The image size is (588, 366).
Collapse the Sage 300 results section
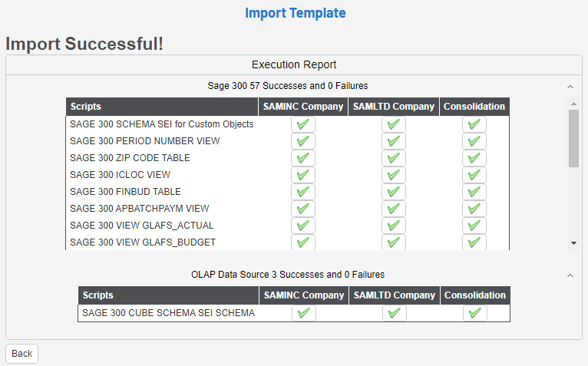coord(570,87)
